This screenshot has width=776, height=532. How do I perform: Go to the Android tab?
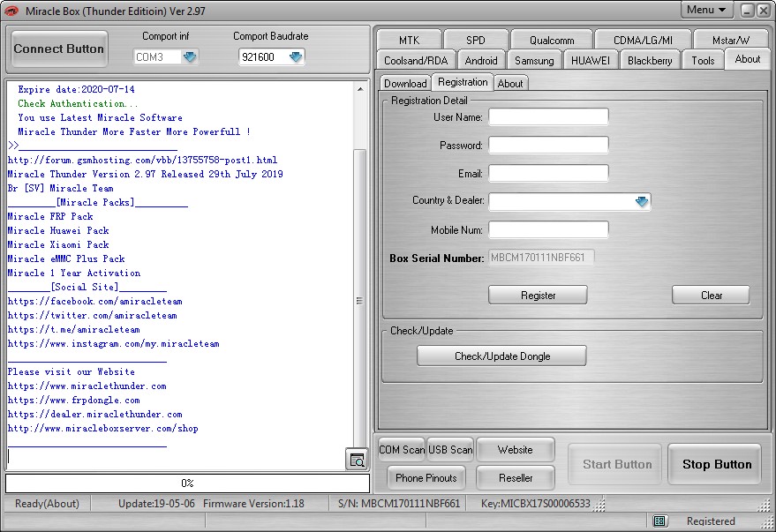pyautogui.click(x=481, y=60)
